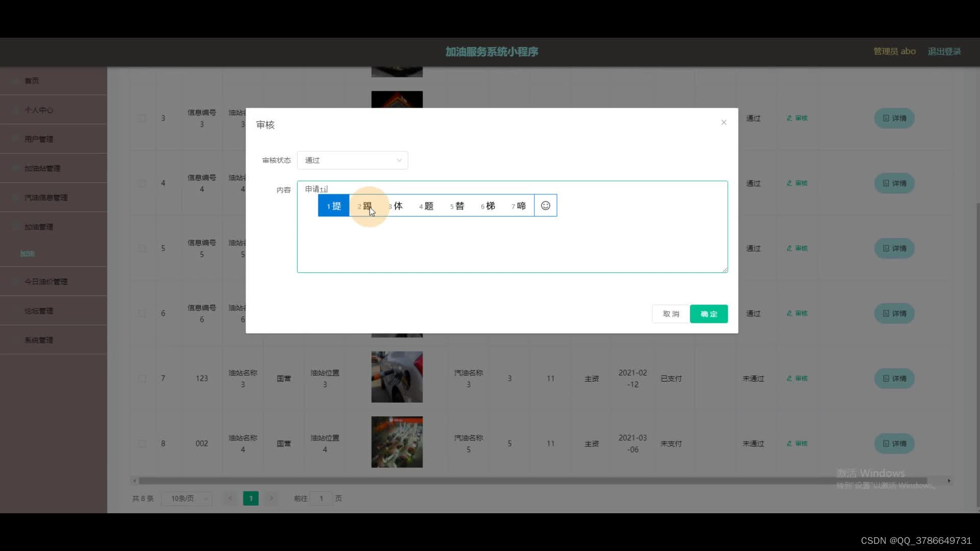The image size is (980, 551).
Task: Open 详情 for row 6
Action: pyautogui.click(x=894, y=313)
